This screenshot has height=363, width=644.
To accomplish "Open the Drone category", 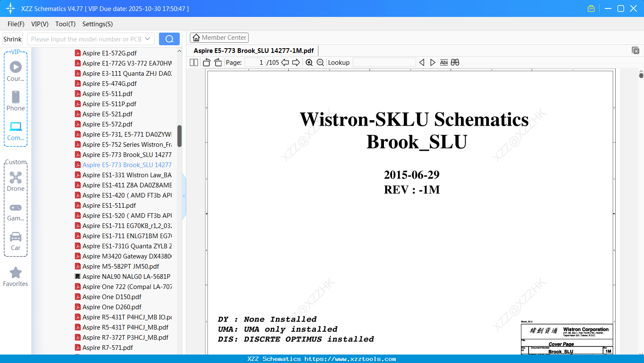I will tap(16, 177).
